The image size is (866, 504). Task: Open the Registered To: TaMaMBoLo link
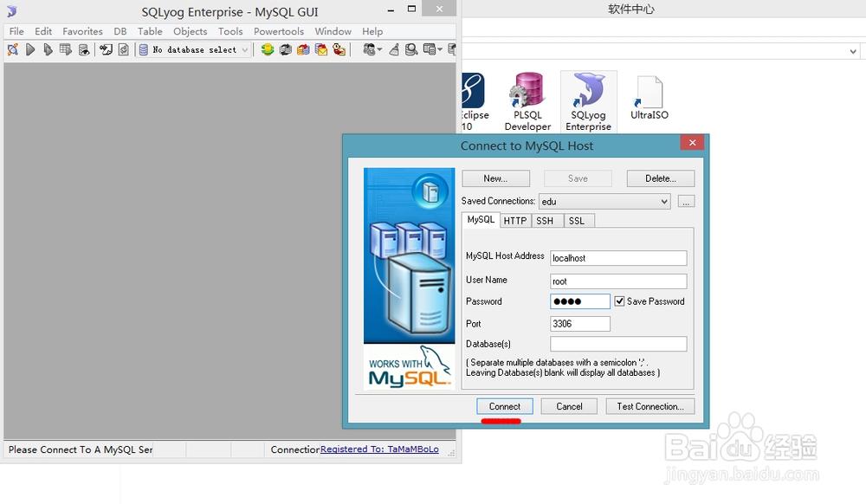point(379,449)
